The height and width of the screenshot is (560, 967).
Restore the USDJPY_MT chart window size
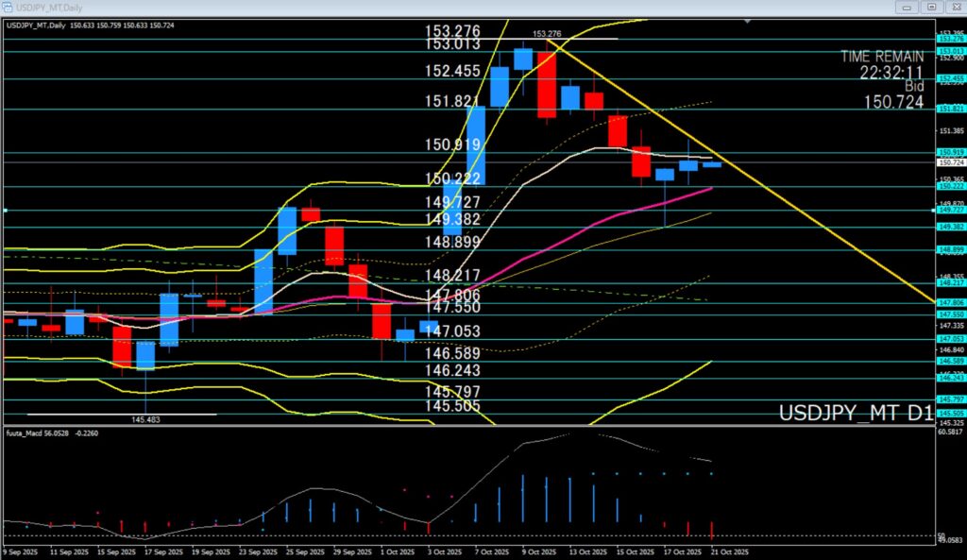point(931,7)
